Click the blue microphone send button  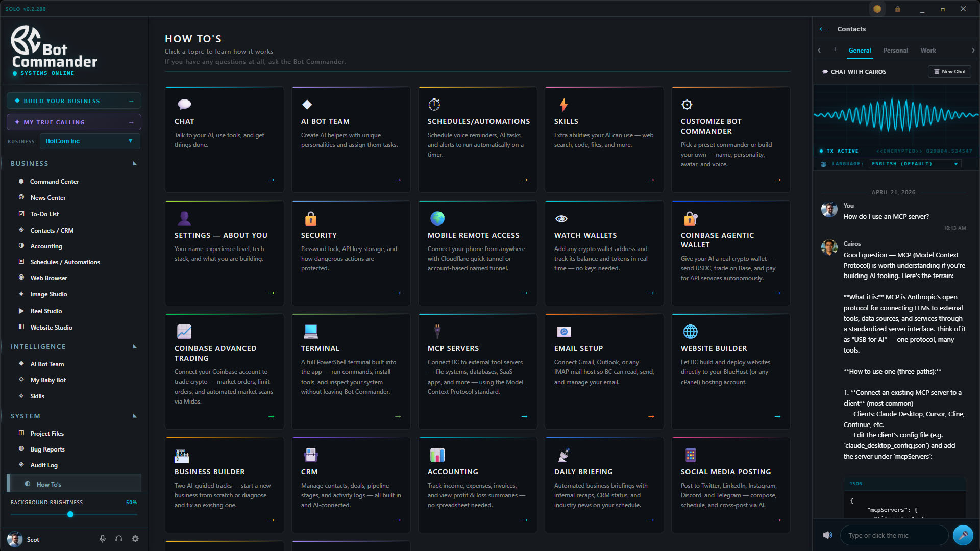point(963,535)
